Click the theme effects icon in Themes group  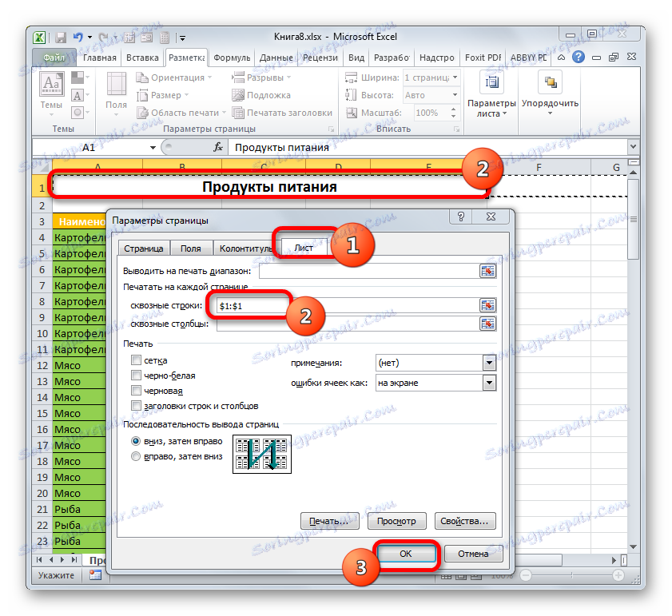[78, 113]
